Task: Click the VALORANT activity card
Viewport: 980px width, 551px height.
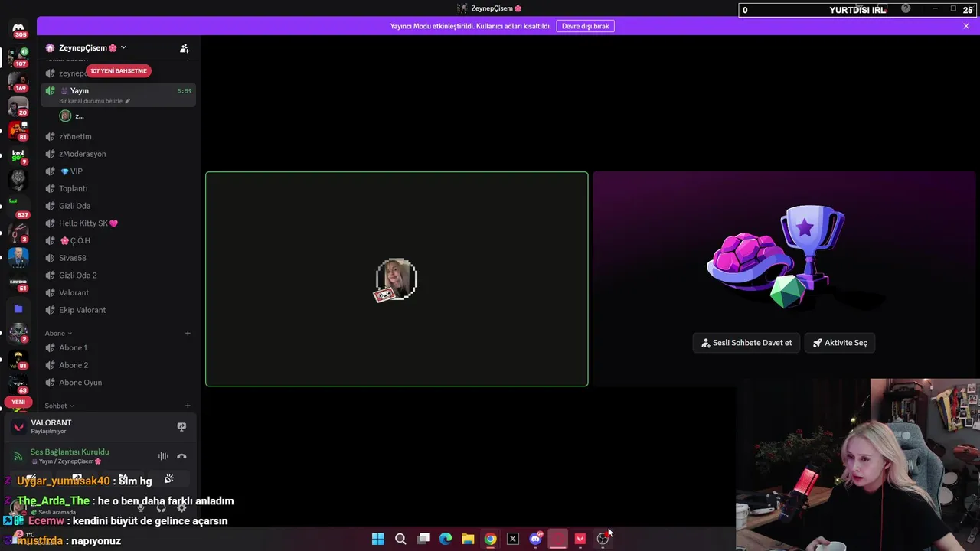Action: coord(100,426)
